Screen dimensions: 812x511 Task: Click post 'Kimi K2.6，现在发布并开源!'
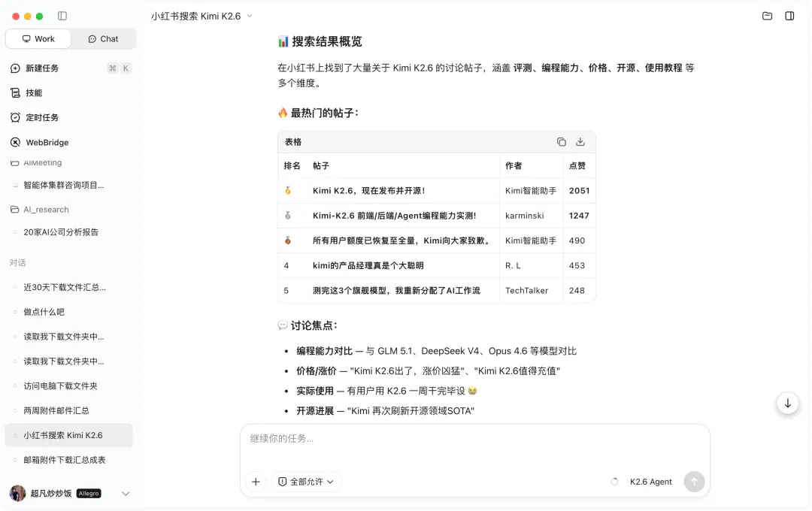[368, 191]
